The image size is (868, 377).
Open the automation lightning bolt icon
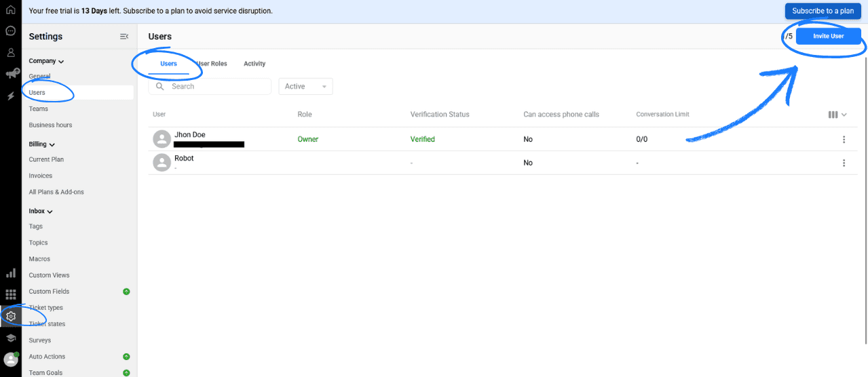pos(10,96)
